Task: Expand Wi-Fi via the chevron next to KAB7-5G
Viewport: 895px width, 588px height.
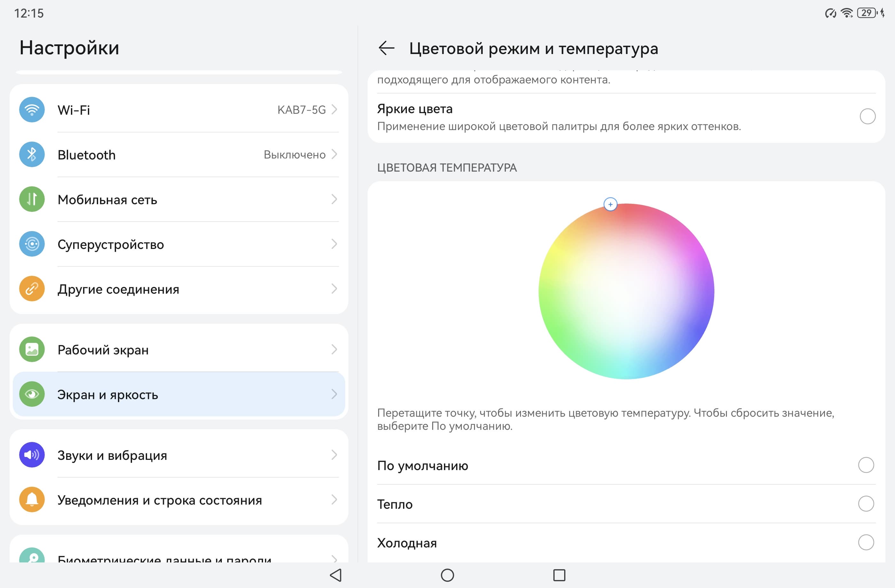Action: [334, 109]
